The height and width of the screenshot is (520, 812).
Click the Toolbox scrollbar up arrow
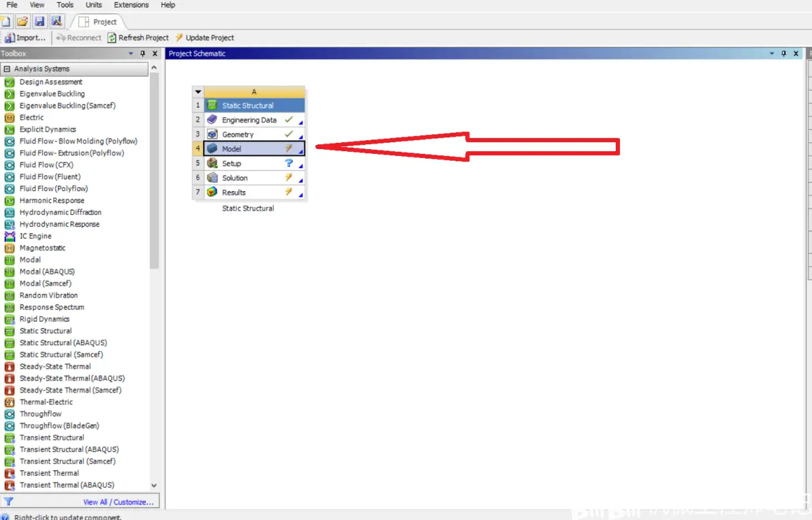(154, 68)
